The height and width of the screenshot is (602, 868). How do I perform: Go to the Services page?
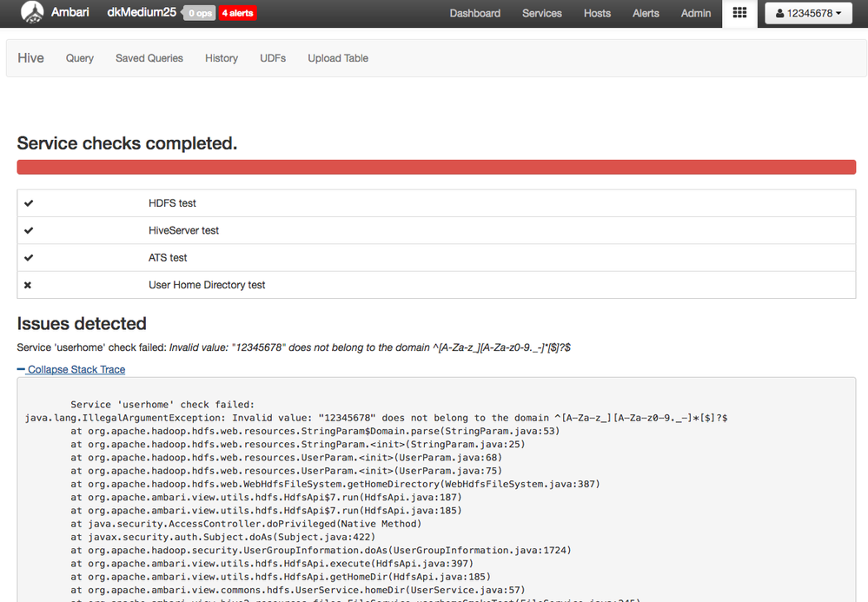(541, 13)
